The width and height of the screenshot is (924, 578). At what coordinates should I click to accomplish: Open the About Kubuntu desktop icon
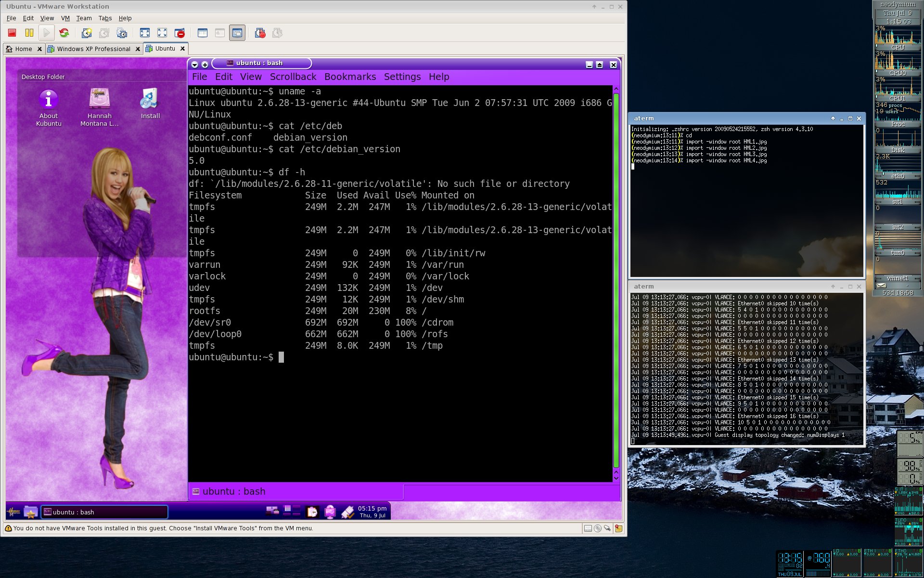pos(49,107)
